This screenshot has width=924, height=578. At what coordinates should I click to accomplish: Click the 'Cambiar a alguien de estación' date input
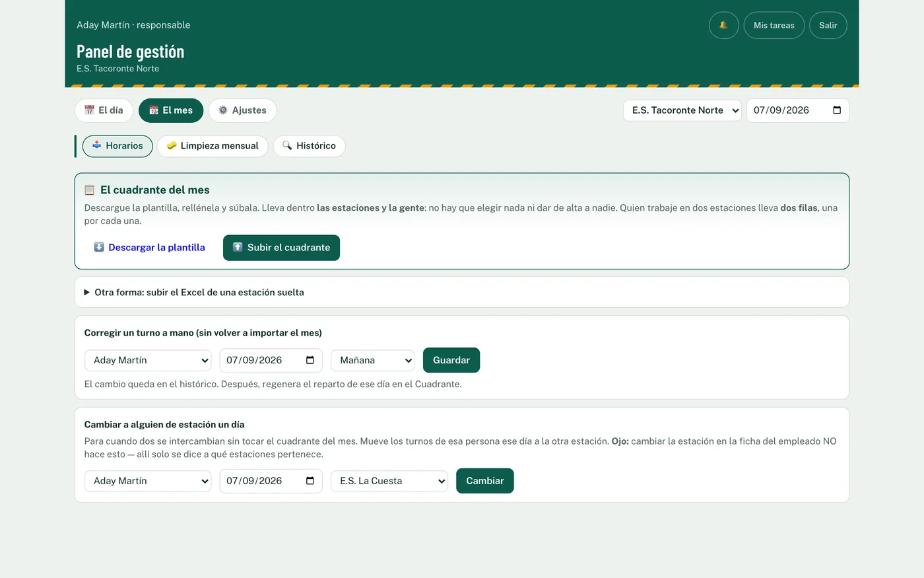[271, 481]
